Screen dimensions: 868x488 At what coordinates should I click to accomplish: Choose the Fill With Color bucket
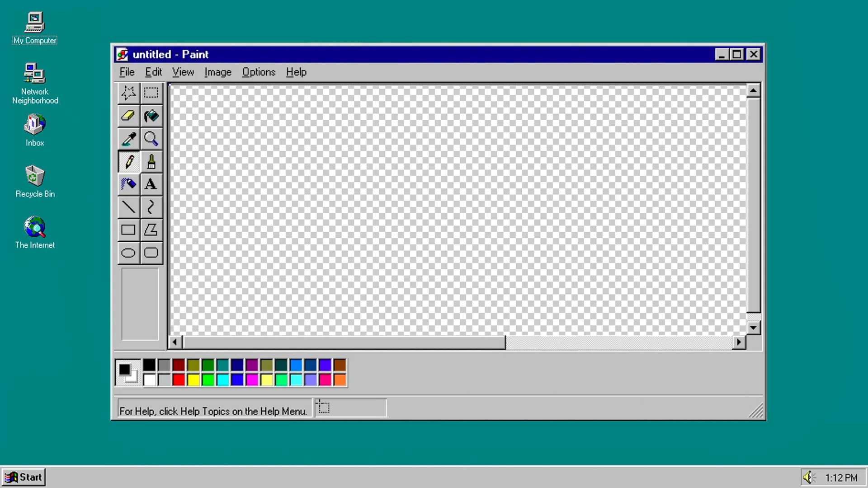151,116
